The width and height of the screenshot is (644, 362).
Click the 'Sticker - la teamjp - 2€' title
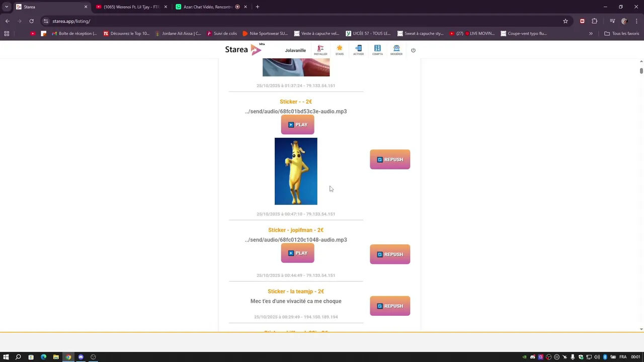click(x=296, y=292)
